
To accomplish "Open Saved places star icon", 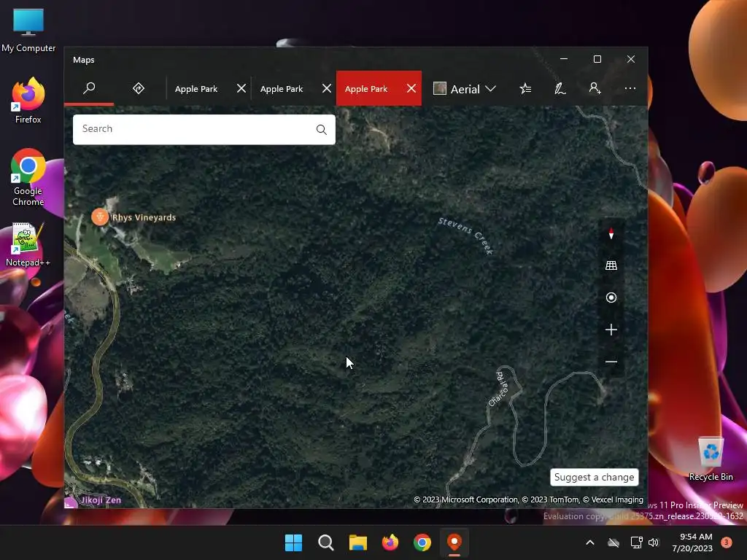I will click(525, 88).
